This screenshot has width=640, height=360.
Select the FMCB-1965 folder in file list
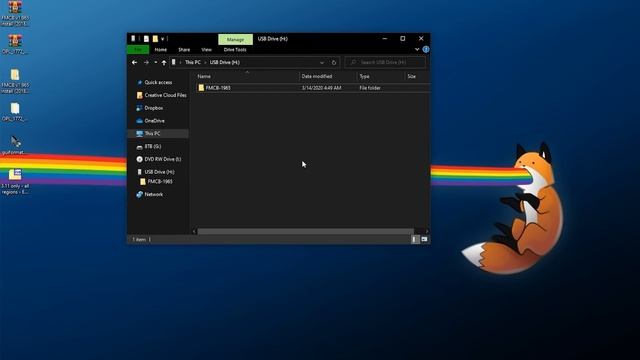click(218, 88)
